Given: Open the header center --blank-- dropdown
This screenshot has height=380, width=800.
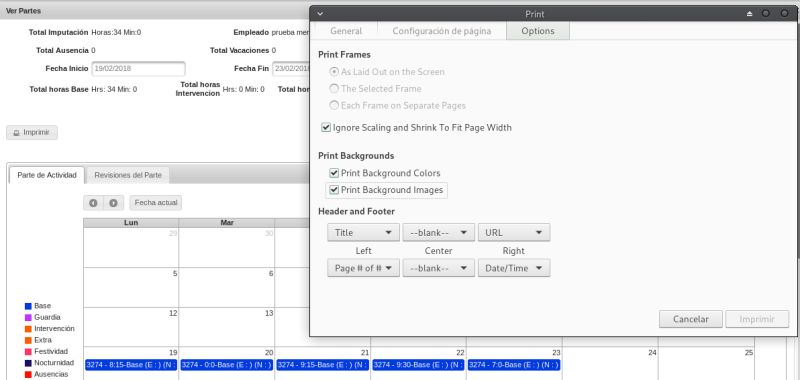Looking at the screenshot, I should [x=439, y=233].
